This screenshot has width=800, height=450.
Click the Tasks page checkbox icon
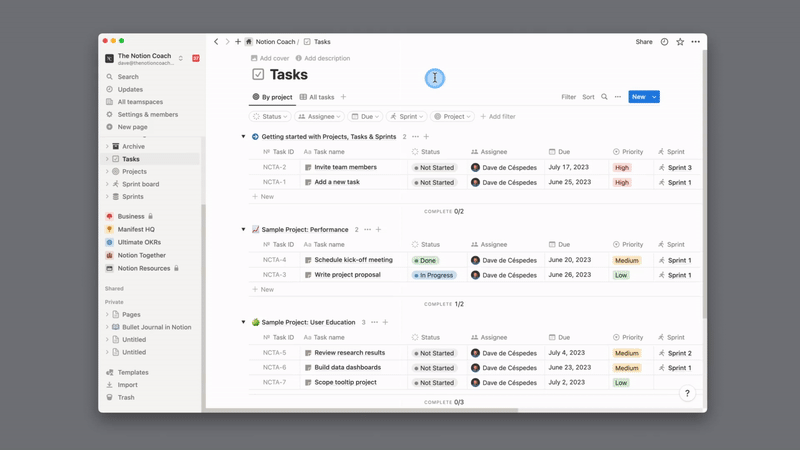click(x=258, y=74)
